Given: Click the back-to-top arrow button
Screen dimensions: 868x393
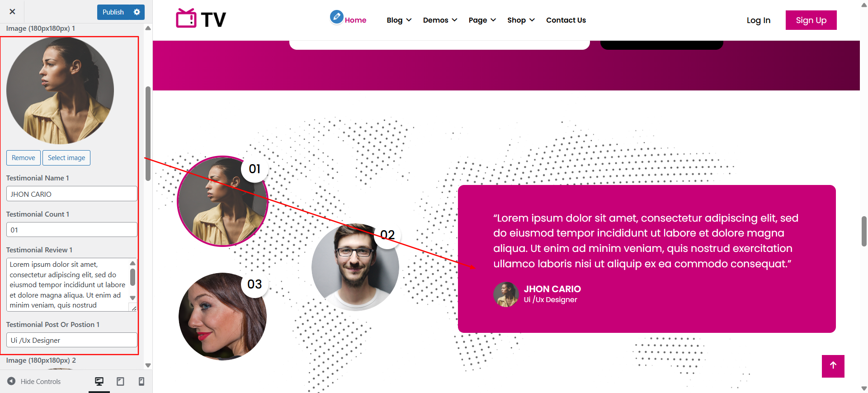Looking at the screenshot, I should [x=833, y=366].
